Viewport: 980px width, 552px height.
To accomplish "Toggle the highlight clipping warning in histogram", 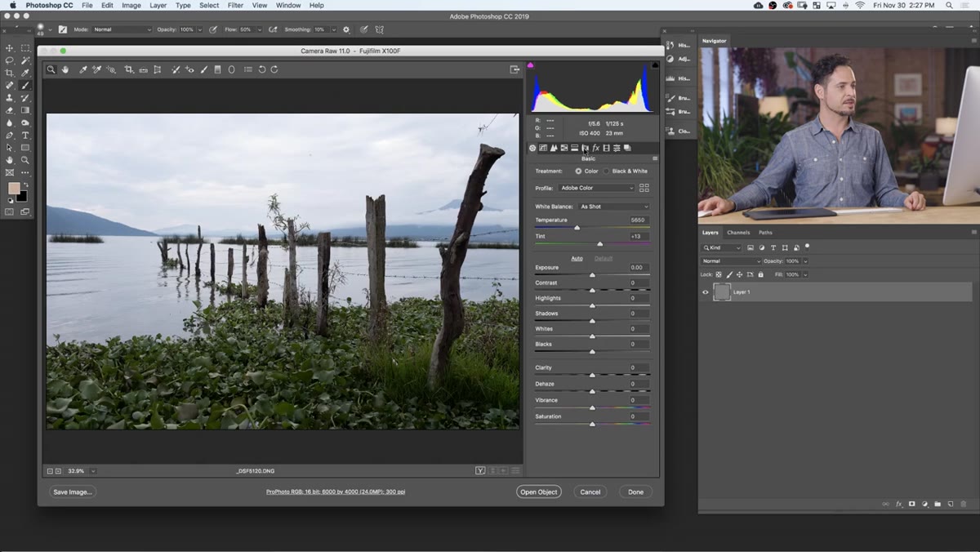I will point(654,65).
